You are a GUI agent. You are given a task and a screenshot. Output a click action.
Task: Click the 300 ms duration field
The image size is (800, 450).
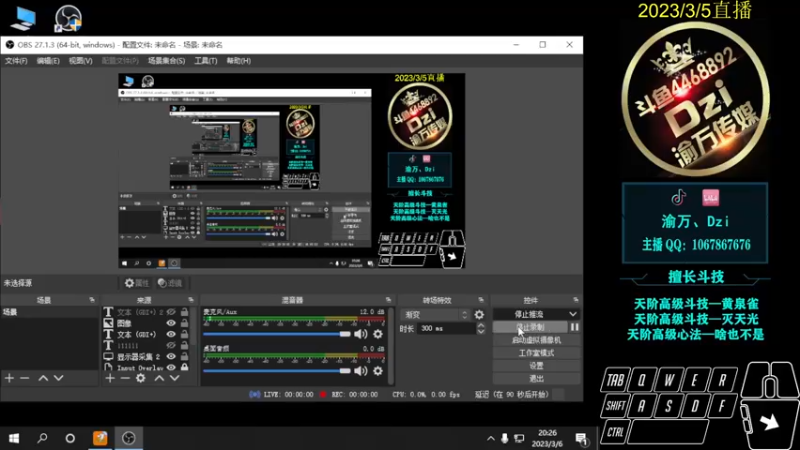click(x=447, y=329)
